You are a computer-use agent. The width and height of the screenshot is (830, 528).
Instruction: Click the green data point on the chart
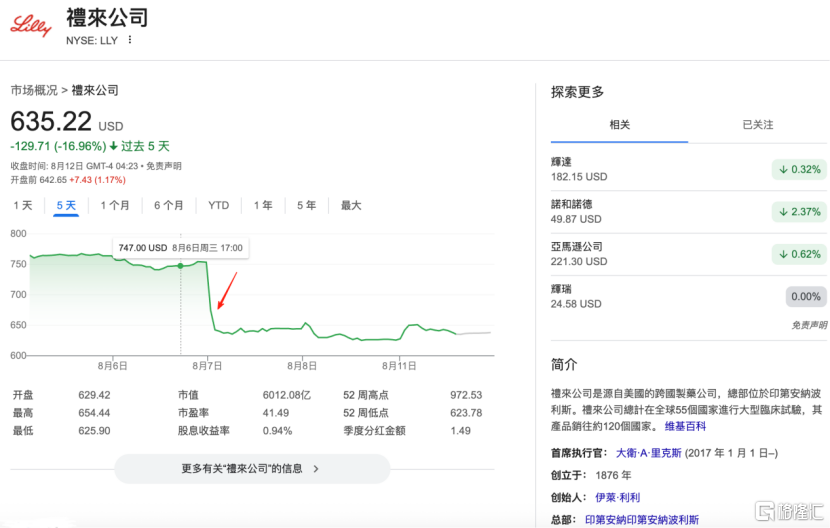tap(181, 266)
